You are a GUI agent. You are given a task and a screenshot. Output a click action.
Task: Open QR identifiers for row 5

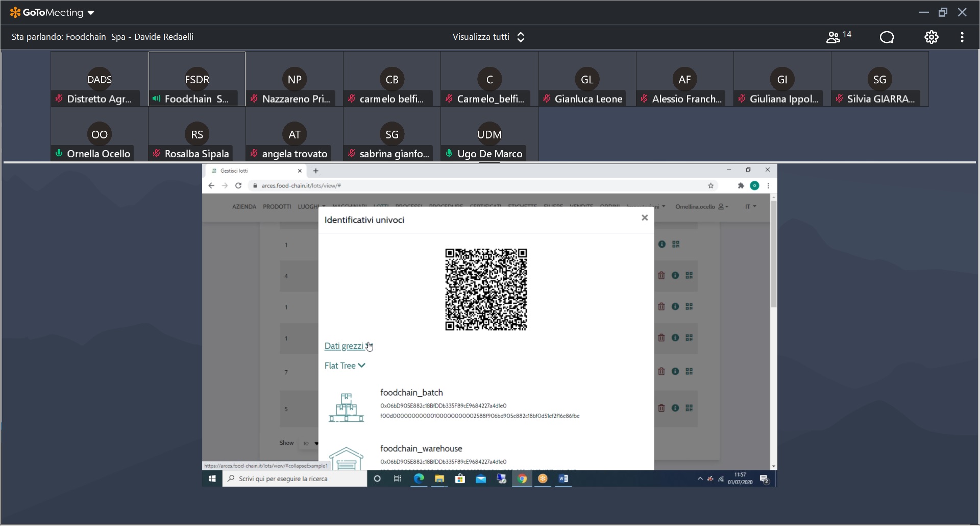[x=689, y=408]
